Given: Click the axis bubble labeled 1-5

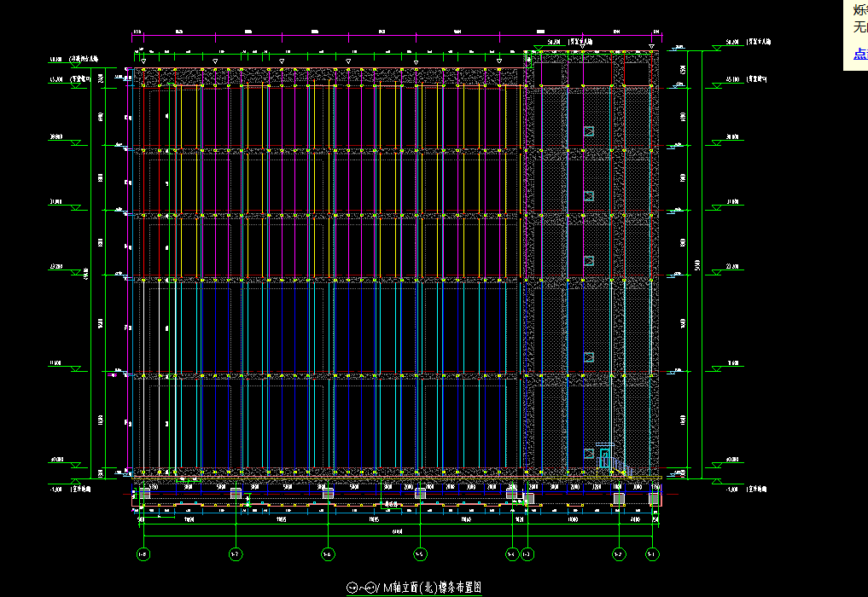Looking at the screenshot, I should click(x=420, y=554).
